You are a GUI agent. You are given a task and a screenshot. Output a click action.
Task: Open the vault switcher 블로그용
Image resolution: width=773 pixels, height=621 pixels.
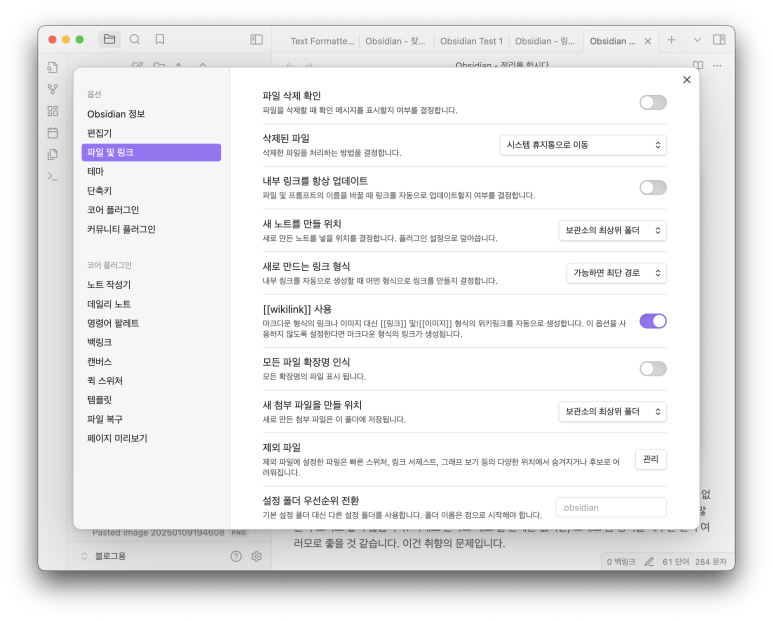(x=104, y=556)
